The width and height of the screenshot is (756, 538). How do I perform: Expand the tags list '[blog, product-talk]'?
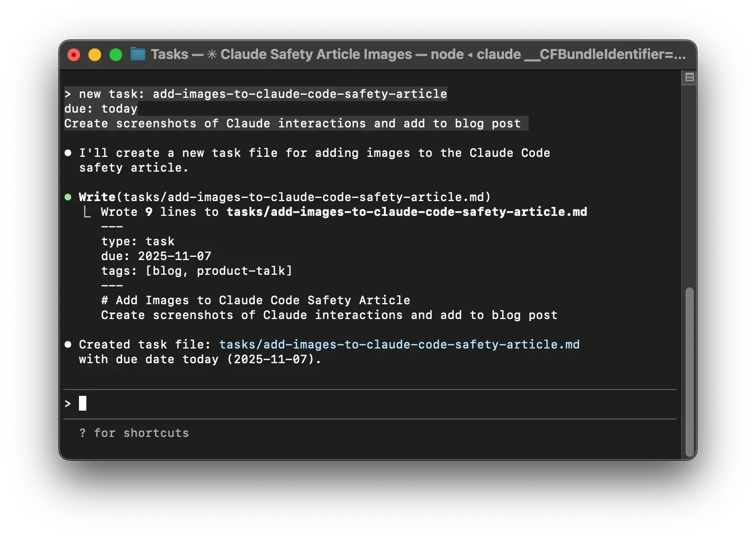(x=218, y=271)
